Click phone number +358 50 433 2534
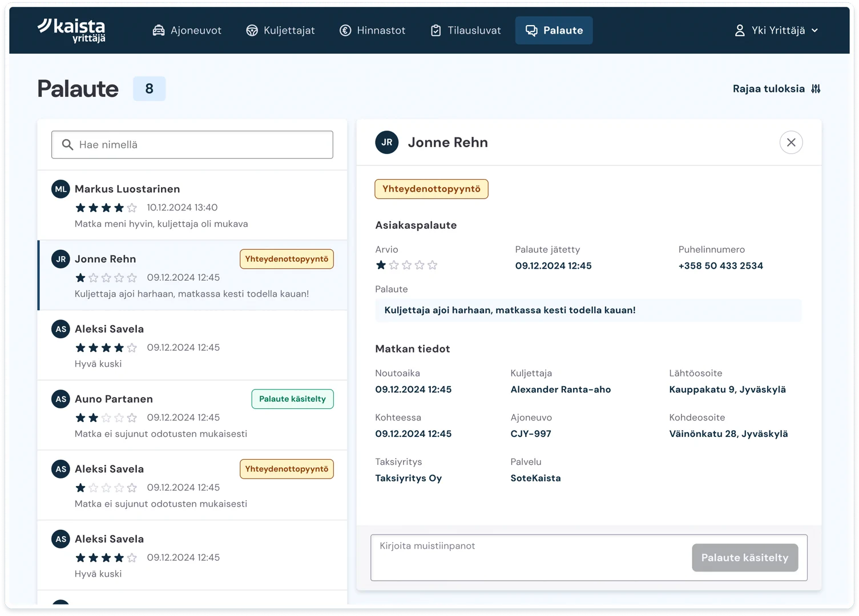The height and width of the screenshot is (616, 859). tap(720, 266)
